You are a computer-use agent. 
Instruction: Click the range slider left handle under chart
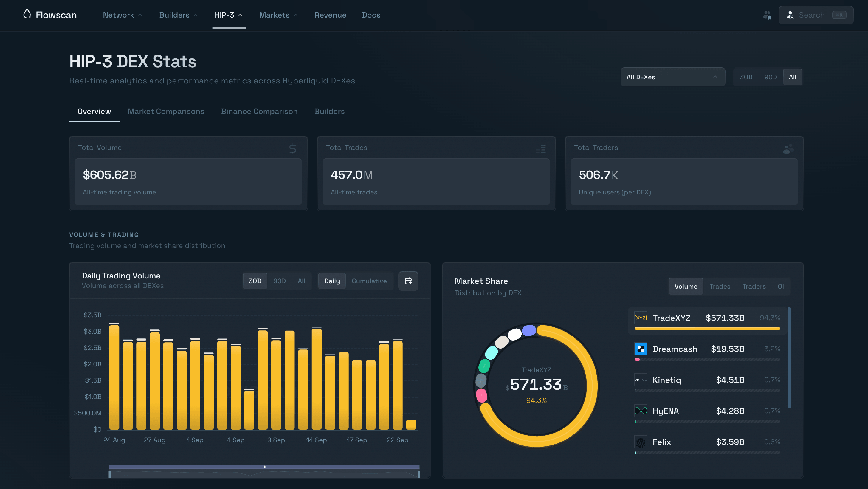(x=110, y=474)
